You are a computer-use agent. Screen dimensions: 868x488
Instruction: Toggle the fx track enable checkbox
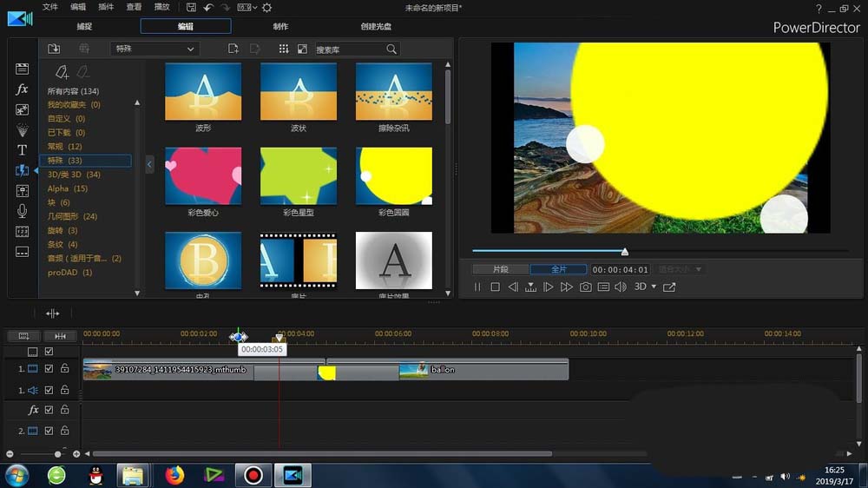click(49, 410)
